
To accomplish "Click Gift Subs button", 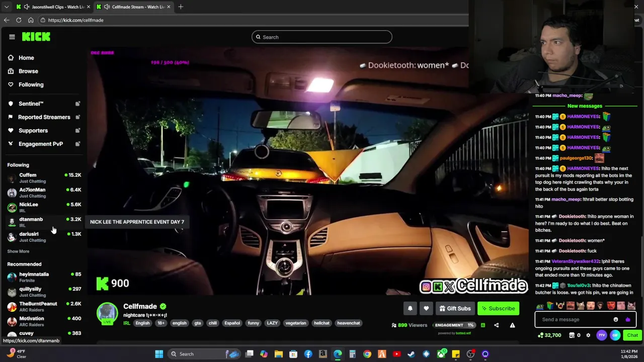I will (455, 309).
